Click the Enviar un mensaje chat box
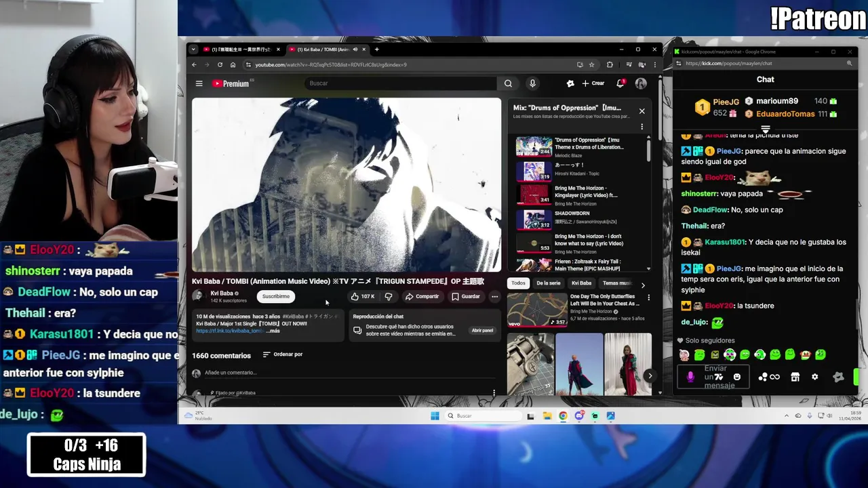The image size is (868, 488). point(714,377)
